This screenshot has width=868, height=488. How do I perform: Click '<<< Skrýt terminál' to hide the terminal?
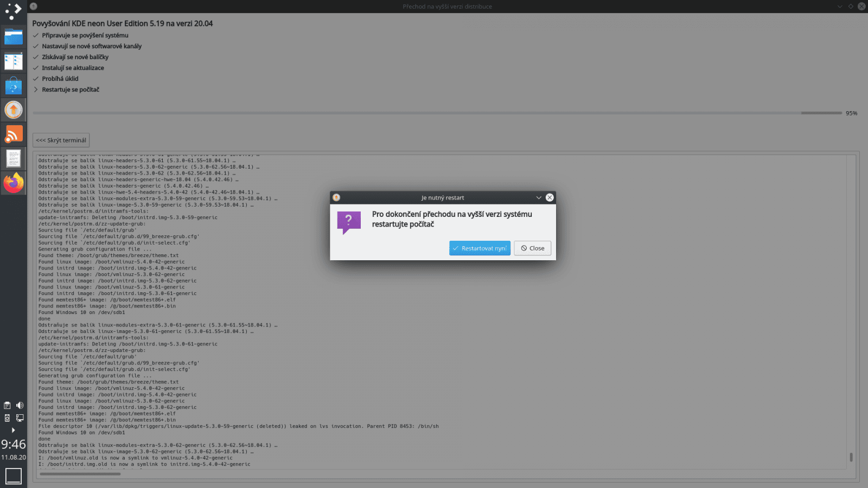(x=61, y=140)
